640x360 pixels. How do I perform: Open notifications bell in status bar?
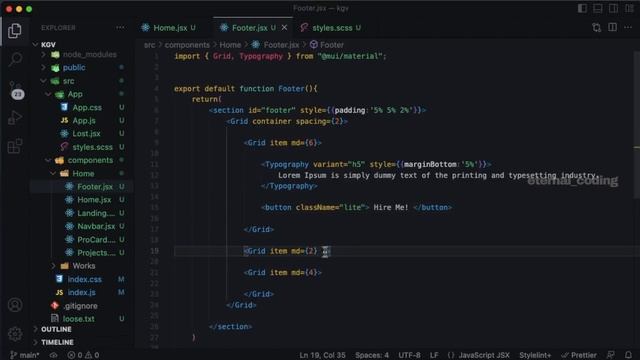coord(629,355)
